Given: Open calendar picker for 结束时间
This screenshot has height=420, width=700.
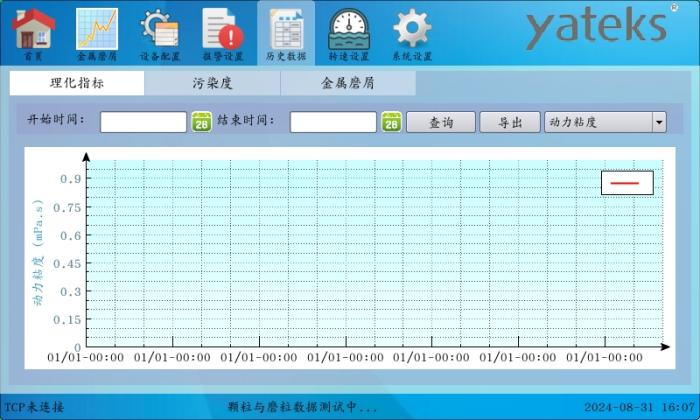Looking at the screenshot, I should tap(391, 122).
